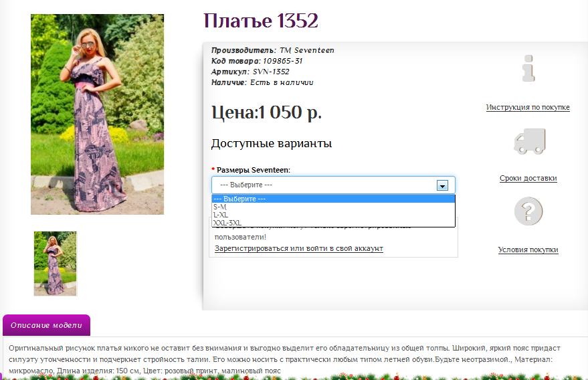
Task: Click the small dress thumbnail image
Action: click(x=55, y=264)
